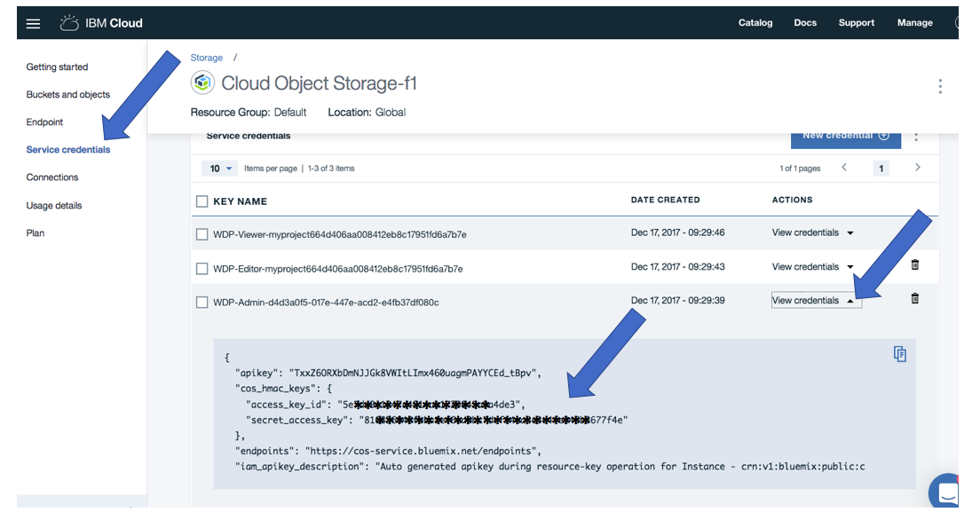The image size is (980, 520).
Task: Click the secret_access_key line in JSON
Action: pyautogui.click(x=437, y=420)
